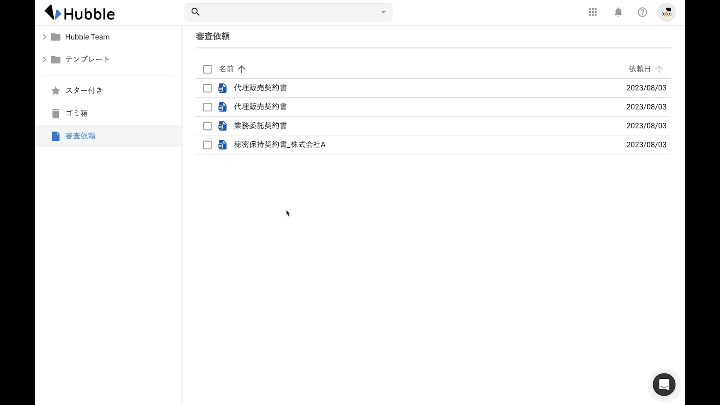Sort by the 依頼日 column header
The width and height of the screenshot is (720, 405).
click(x=640, y=69)
